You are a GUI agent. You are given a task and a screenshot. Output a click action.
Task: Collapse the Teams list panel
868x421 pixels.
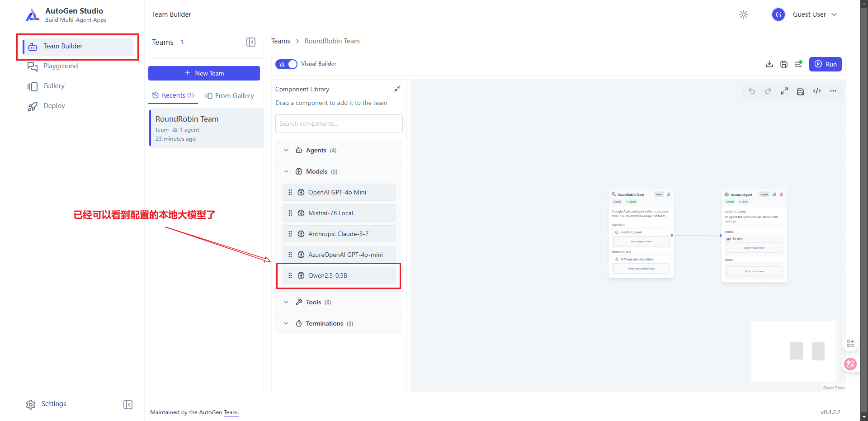point(251,42)
